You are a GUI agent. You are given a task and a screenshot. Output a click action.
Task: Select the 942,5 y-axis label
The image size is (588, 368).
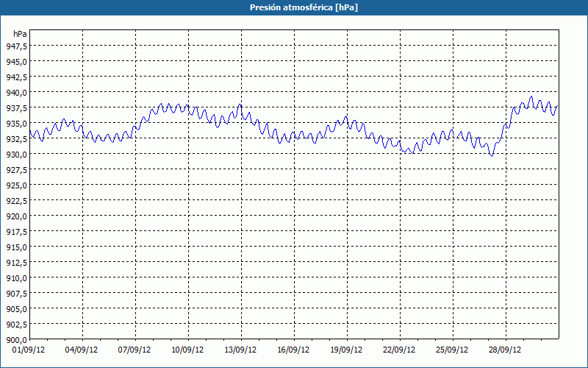[16, 77]
